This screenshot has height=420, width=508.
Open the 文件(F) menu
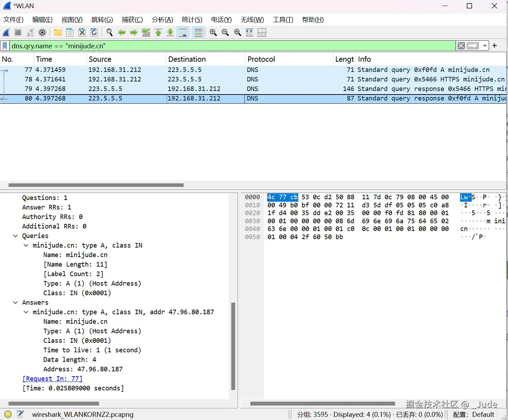coord(13,20)
